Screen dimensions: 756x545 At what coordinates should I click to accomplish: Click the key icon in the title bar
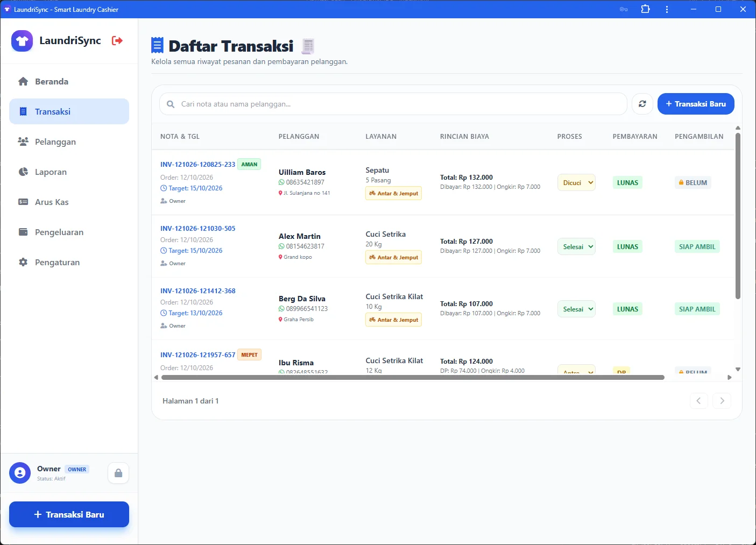pyautogui.click(x=624, y=9)
